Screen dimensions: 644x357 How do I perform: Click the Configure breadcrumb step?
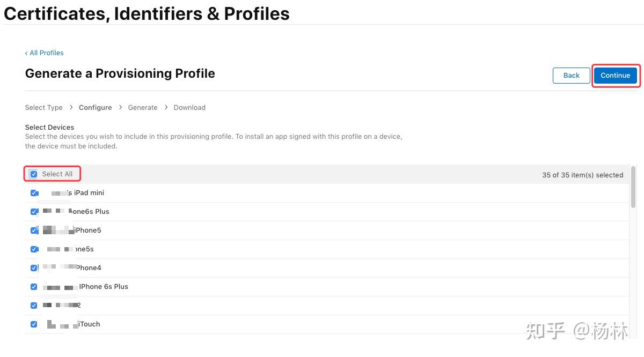pos(95,108)
